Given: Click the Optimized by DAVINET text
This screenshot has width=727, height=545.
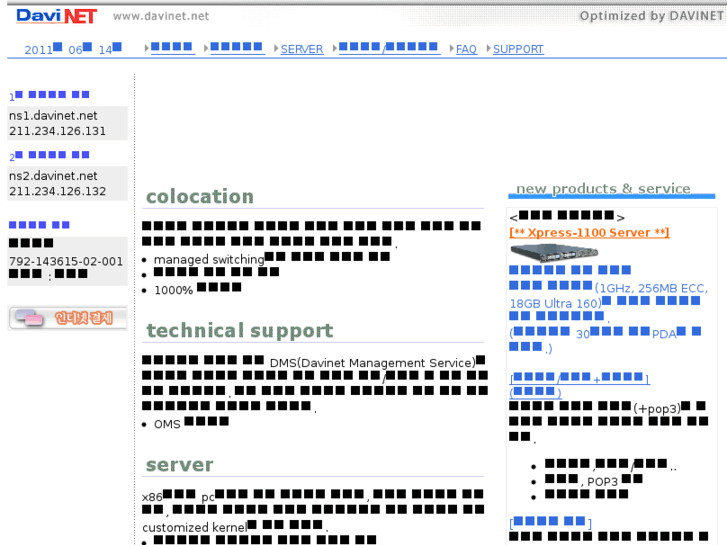Looking at the screenshot, I should [651, 16].
